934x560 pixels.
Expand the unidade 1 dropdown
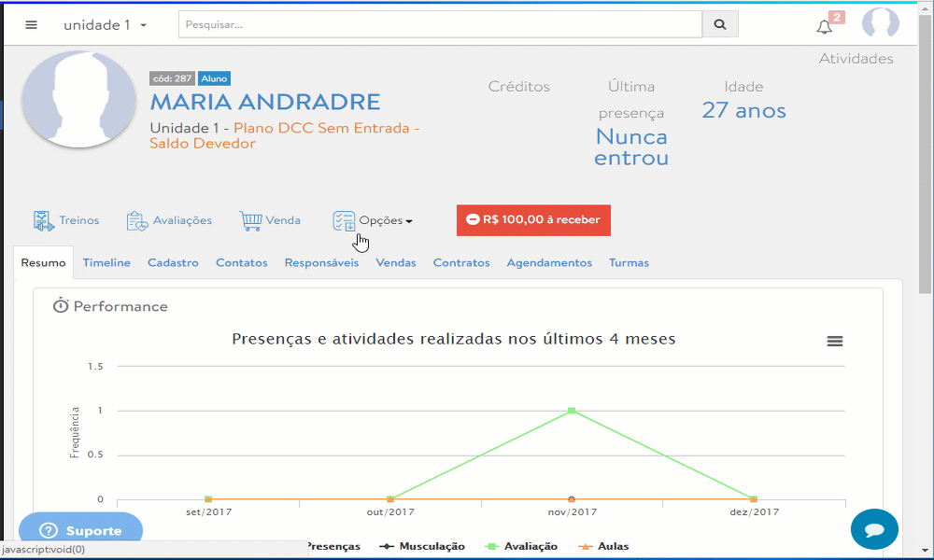[x=105, y=25]
